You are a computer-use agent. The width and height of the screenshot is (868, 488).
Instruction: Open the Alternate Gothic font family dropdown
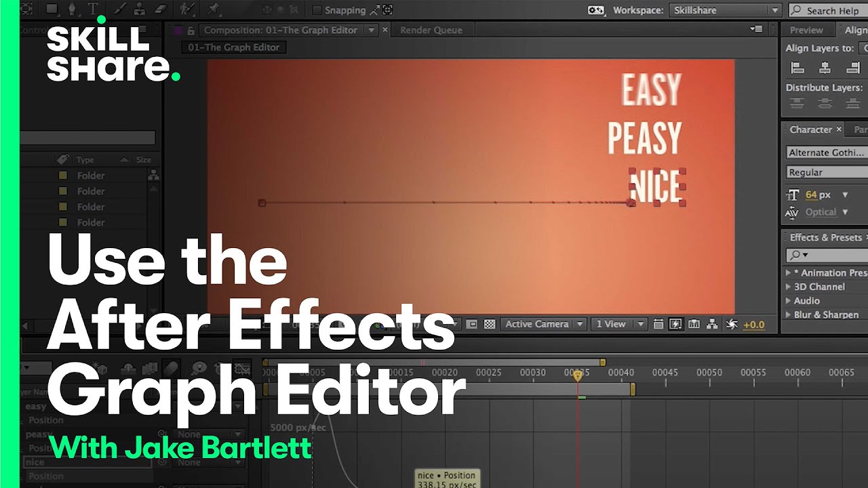click(x=827, y=152)
